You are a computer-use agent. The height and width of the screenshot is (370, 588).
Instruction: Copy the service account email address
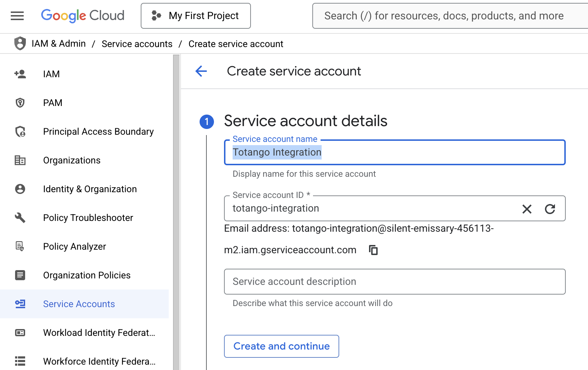tap(373, 250)
